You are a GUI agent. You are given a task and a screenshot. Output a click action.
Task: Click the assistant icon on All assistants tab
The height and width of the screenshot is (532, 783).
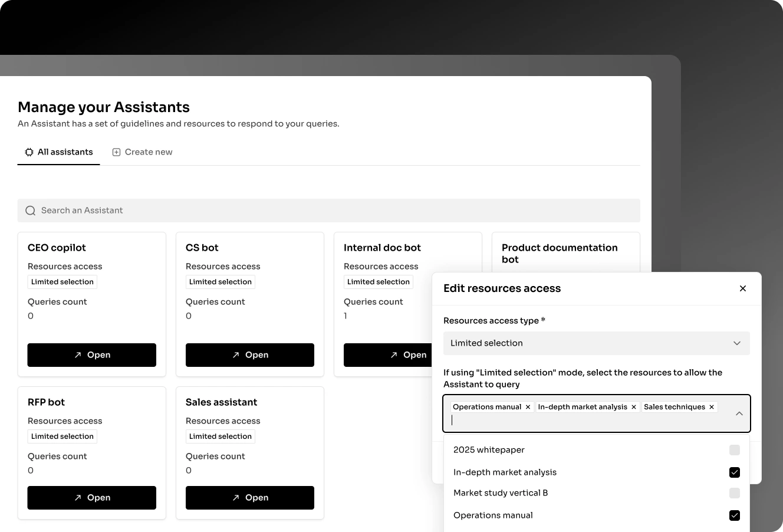tap(29, 152)
